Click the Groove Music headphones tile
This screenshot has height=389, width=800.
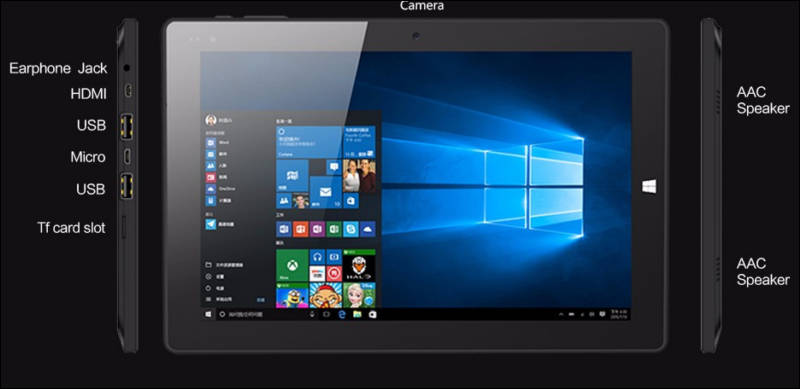click(x=317, y=257)
